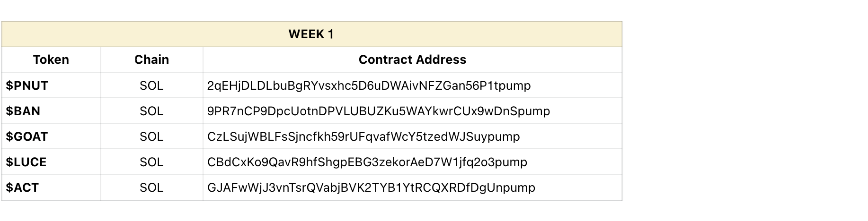
Task: Click the SOL chain cell for $LUCE
Action: pos(151,162)
